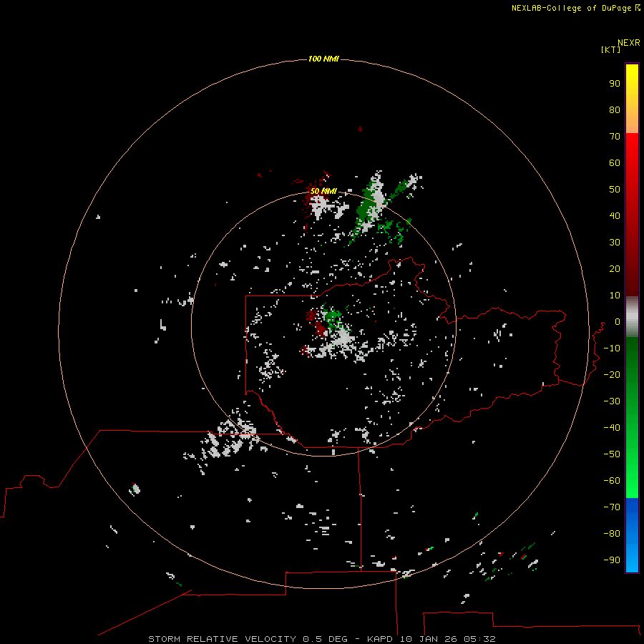644x644 pixels.
Task: Click the -70 value on velocity scale
Action: pos(612,507)
